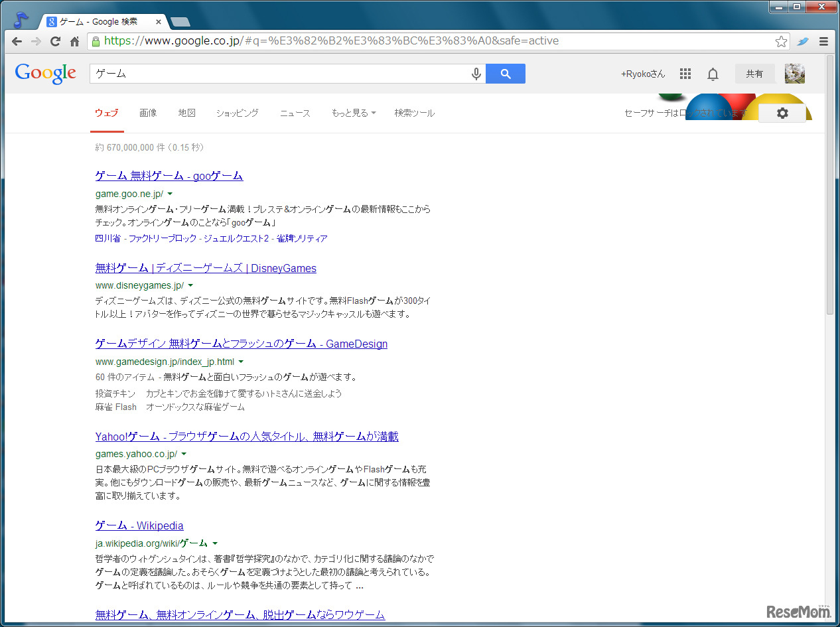Open the もっと見る dropdown
Viewport: 840px width, 627px height.
354,113
